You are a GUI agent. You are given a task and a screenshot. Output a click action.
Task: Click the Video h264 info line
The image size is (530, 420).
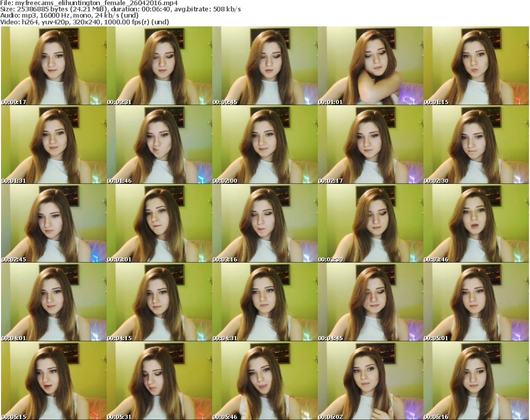coord(84,22)
